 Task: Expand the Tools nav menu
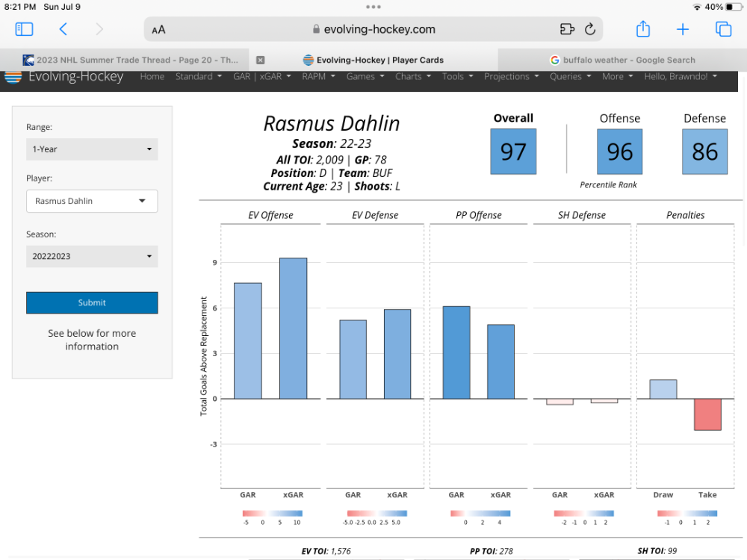pyautogui.click(x=457, y=77)
